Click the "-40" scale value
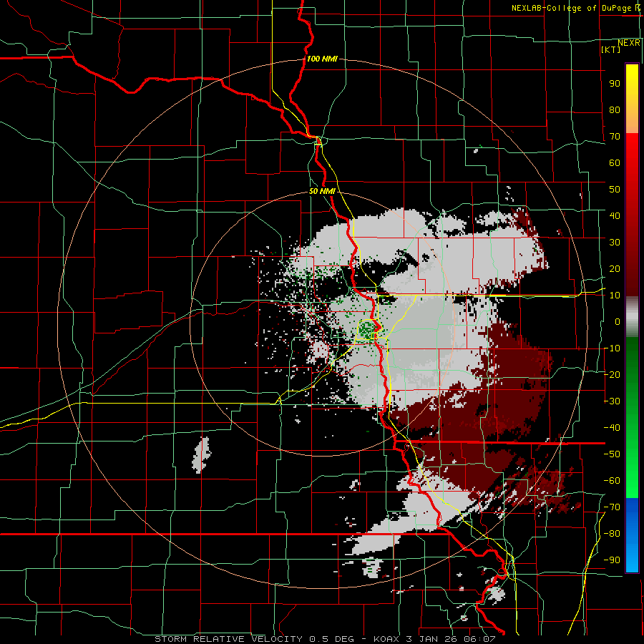 (x=612, y=428)
